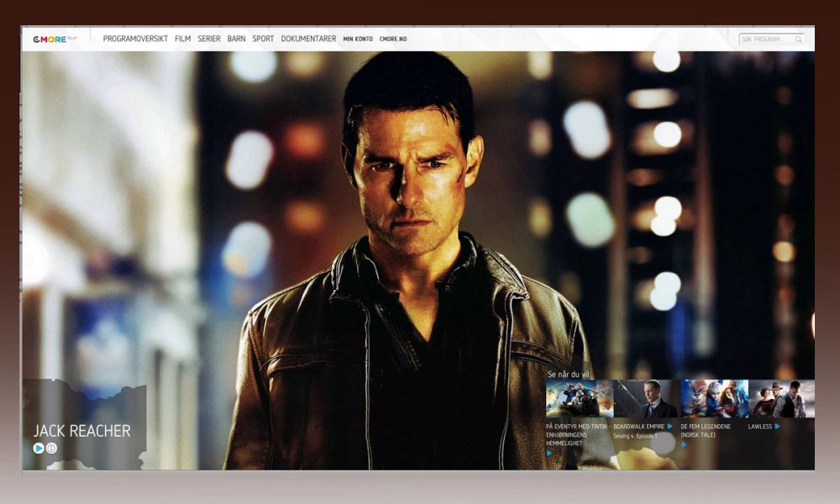Click the search magnifier icon
This screenshot has width=840, height=504.
(798, 39)
